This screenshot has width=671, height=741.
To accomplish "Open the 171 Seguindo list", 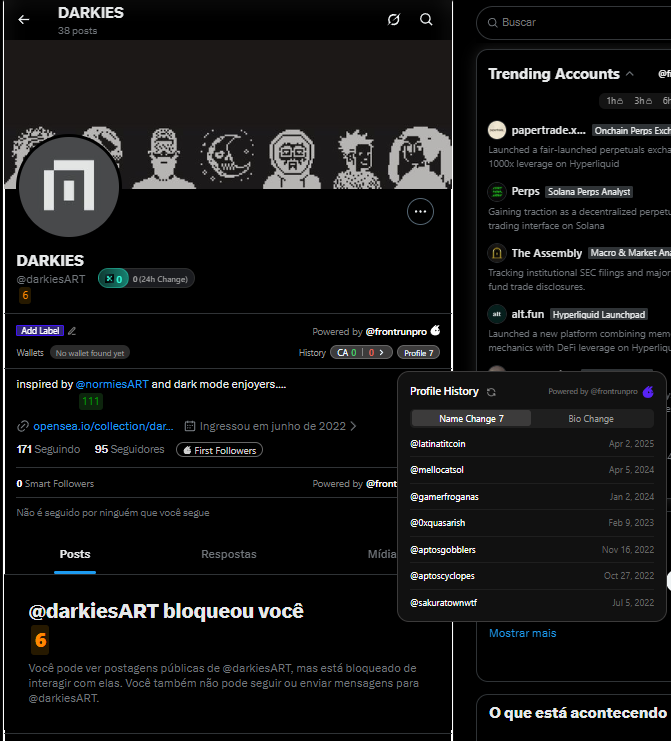I will coord(48,449).
